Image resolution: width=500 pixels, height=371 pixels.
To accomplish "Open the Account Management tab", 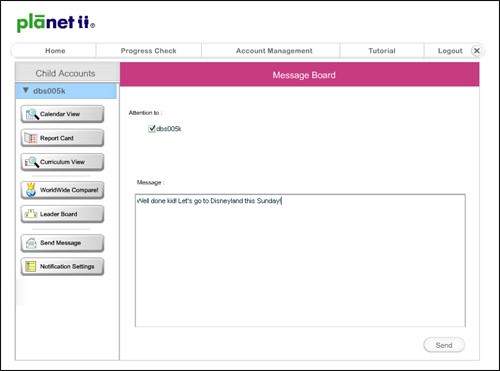I will (x=274, y=51).
